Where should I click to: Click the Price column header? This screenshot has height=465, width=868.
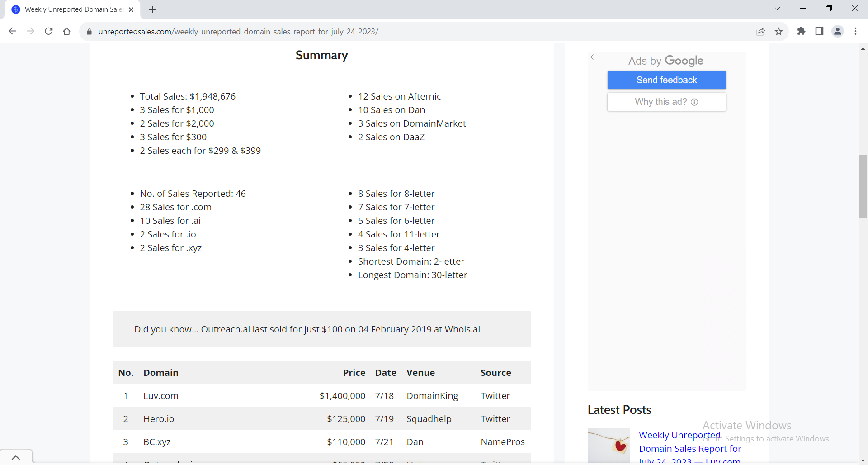(x=354, y=373)
